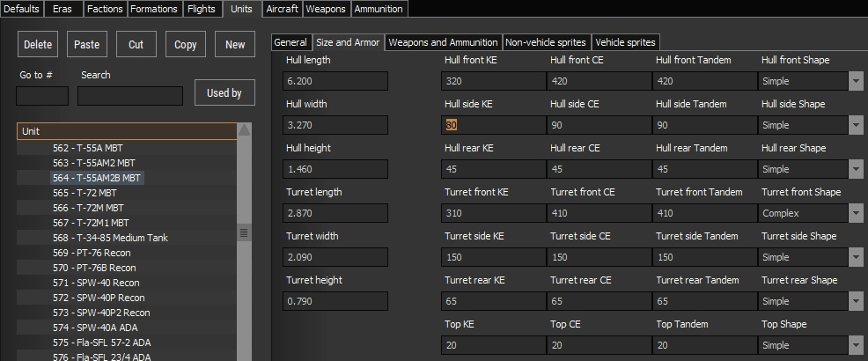Open Turret front Shape dropdown
Image resolution: width=868 pixels, height=361 pixels.
(x=856, y=213)
